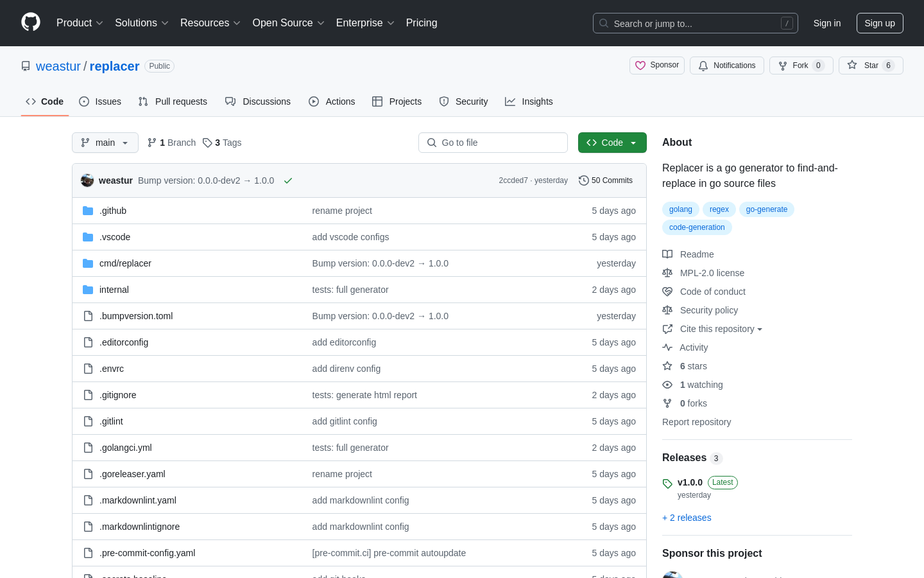Screen dimensions: 924x578
Task: Click the v1.0.0 release tag icon
Action: pos(667,484)
